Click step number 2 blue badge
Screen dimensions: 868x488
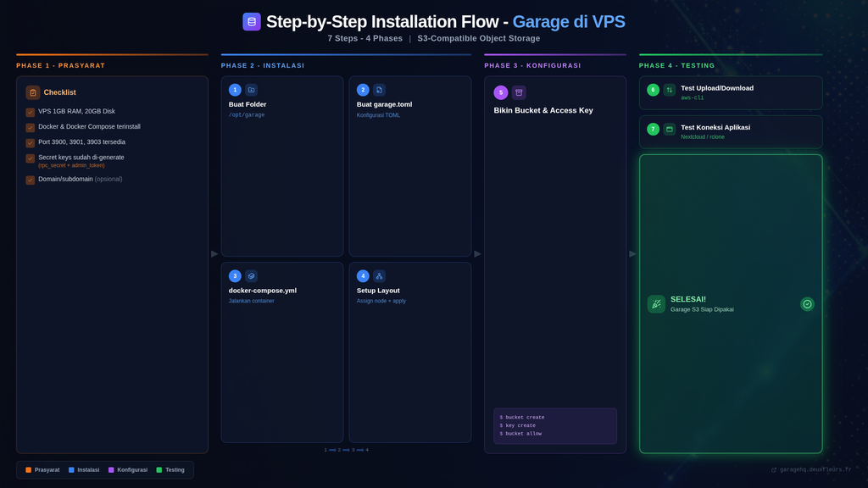363,90
